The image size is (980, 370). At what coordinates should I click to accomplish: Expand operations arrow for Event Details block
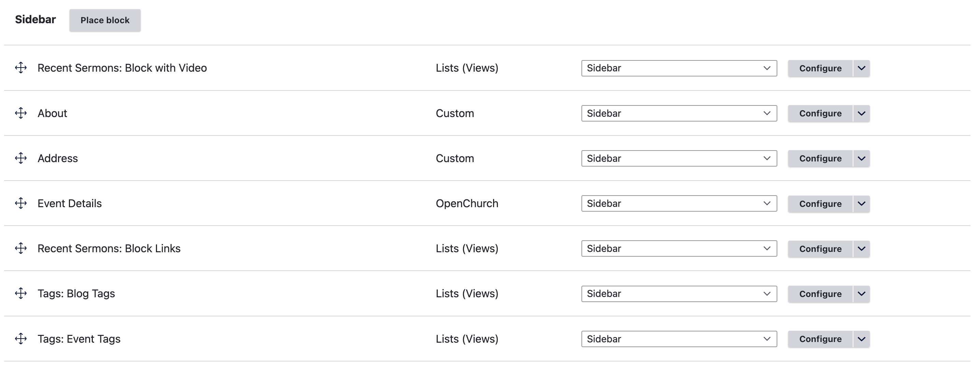click(x=861, y=204)
